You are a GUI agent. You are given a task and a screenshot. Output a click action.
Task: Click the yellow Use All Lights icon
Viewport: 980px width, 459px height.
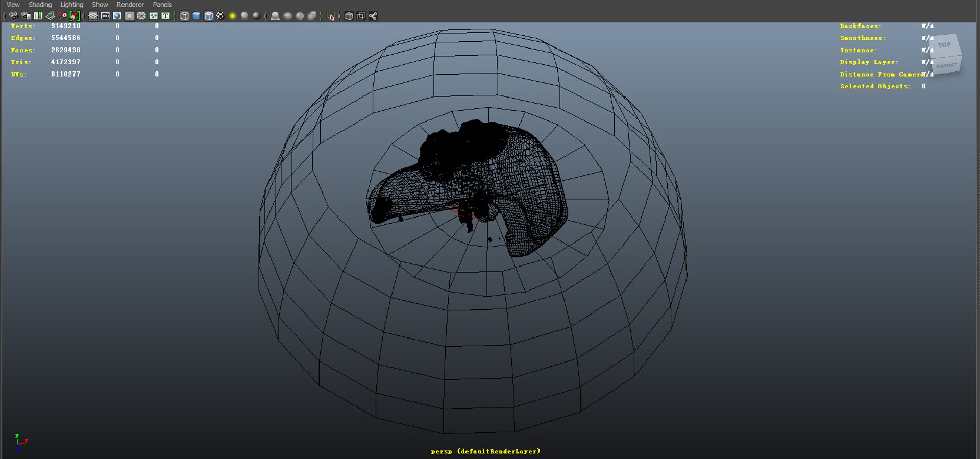tap(233, 16)
